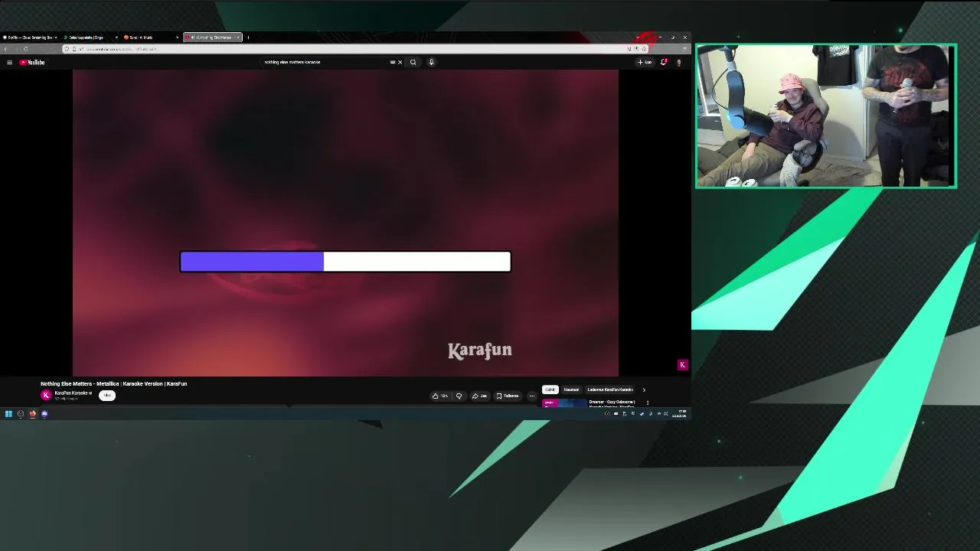Subscribe with the white Tilaa button
The image size is (980, 551).
pyautogui.click(x=107, y=395)
